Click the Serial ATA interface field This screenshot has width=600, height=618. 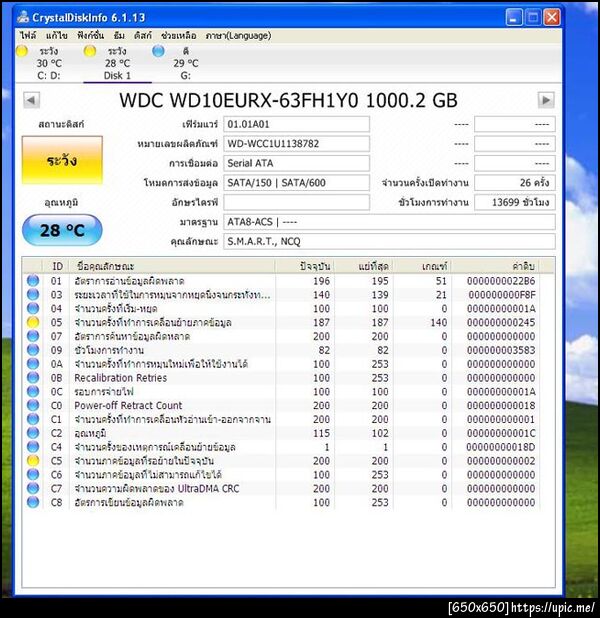[296, 163]
